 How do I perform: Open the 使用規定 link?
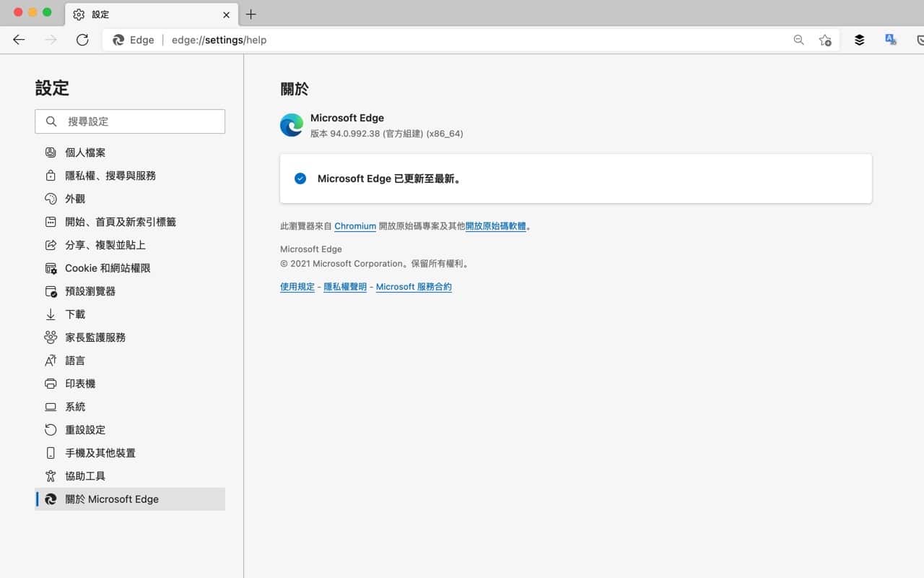pyautogui.click(x=297, y=287)
